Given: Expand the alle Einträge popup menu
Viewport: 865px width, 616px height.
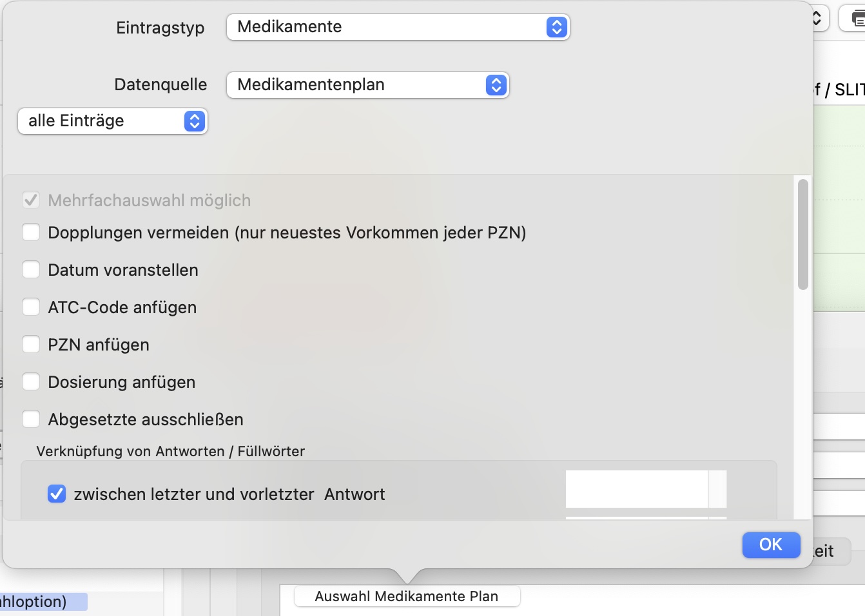Looking at the screenshot, I should pyautogui.click(x=112, y=121).
